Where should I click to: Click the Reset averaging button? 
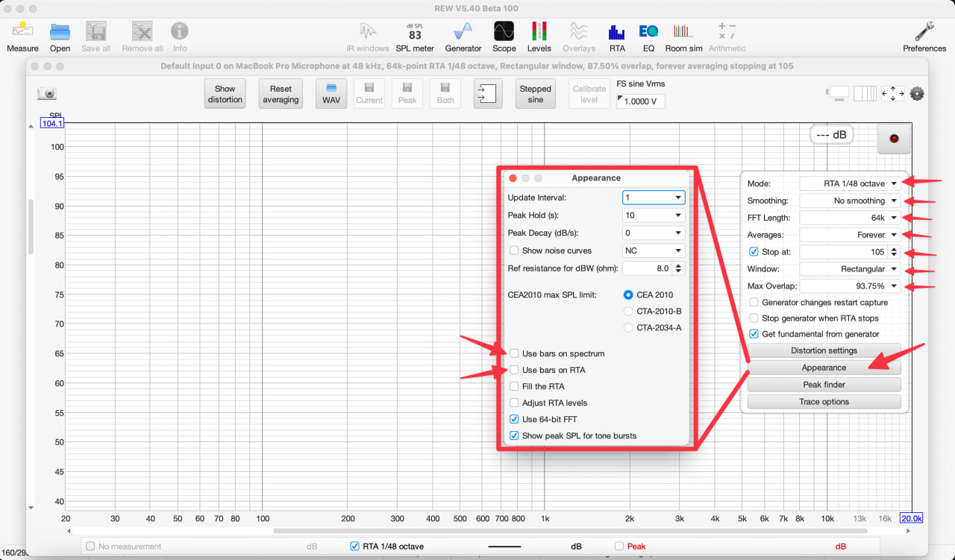tap(281, 94)
